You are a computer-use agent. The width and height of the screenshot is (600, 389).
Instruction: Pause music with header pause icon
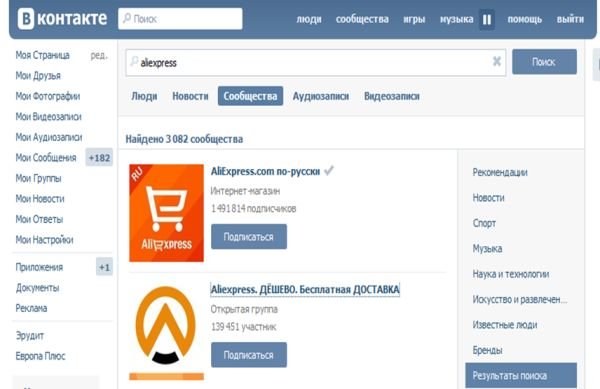487,19
